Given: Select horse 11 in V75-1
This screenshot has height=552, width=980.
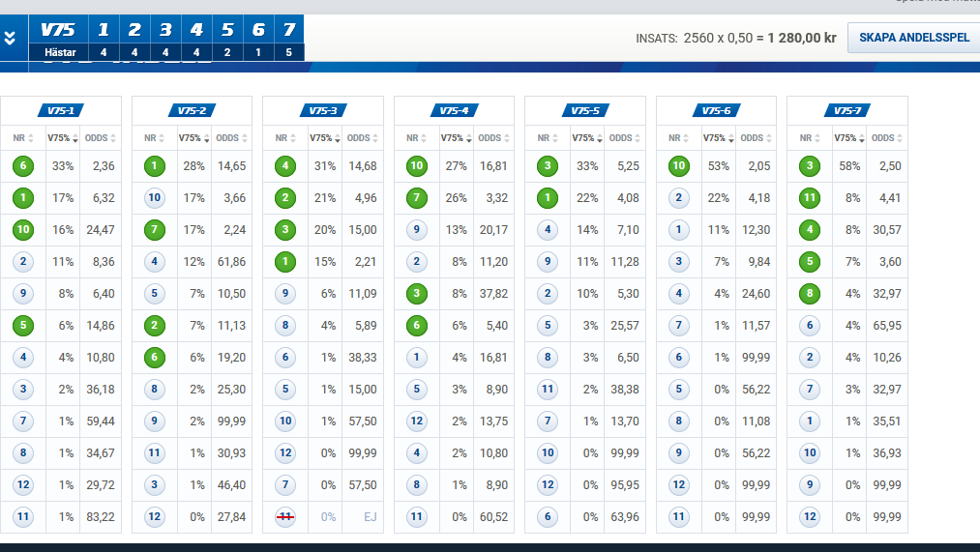Looking at the screenshot, I should click(23, 516).
